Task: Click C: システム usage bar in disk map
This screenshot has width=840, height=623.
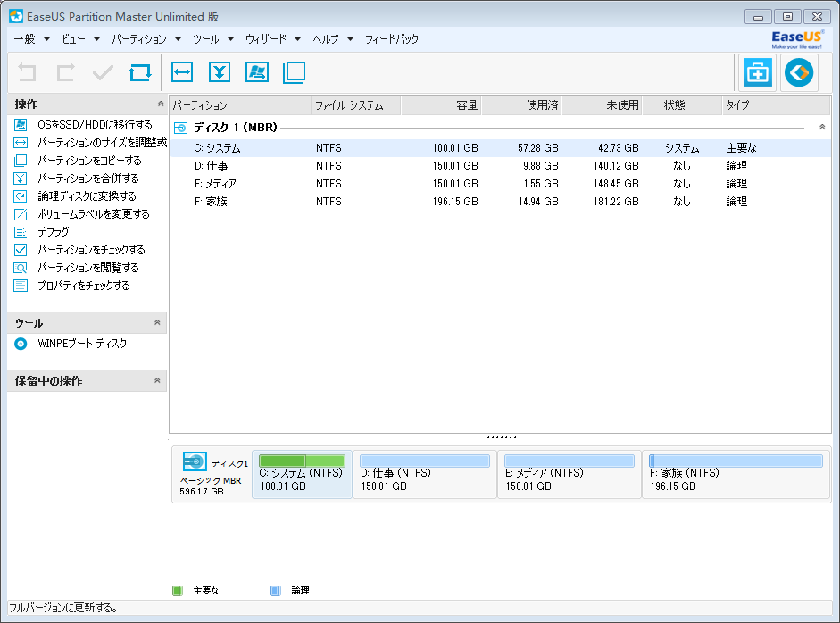Action: click(x=302, y=461)
